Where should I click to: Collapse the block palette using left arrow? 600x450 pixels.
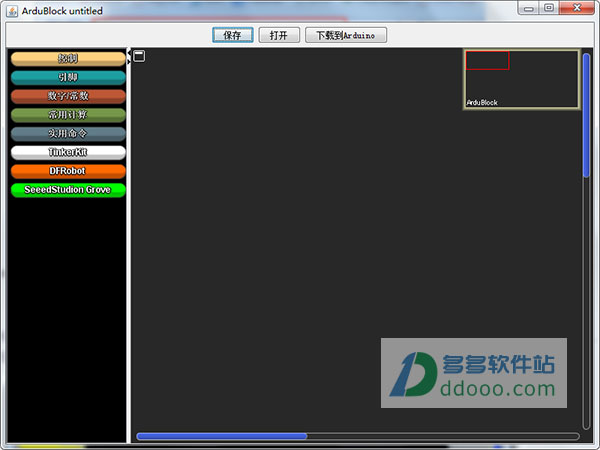129,51
